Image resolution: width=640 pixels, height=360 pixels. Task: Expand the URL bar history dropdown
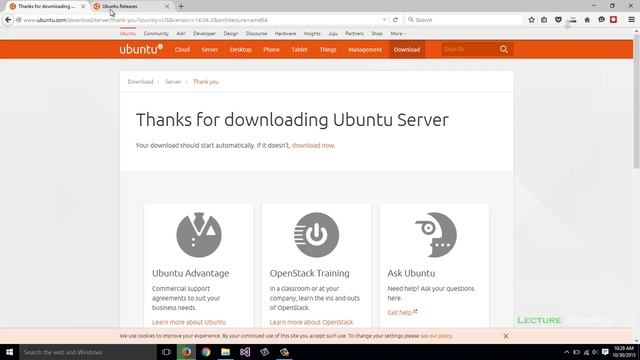384,20
